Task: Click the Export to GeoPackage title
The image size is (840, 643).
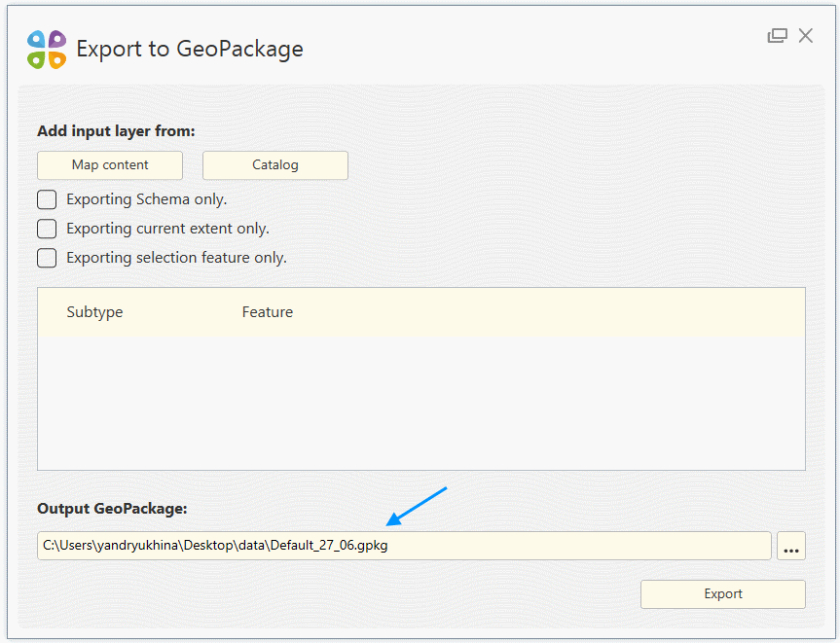Action: (190, 50)
